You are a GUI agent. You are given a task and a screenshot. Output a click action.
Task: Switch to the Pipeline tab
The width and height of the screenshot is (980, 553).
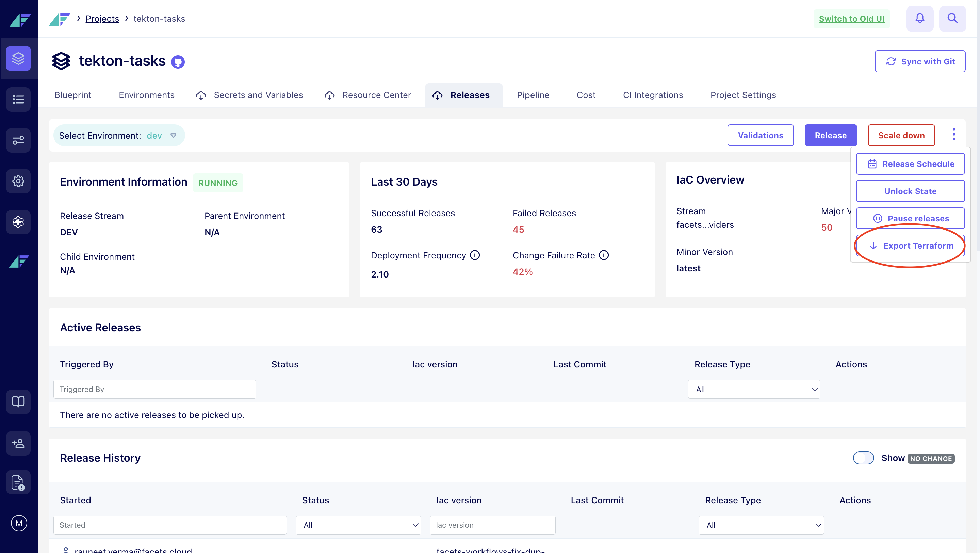pos(533,95)
